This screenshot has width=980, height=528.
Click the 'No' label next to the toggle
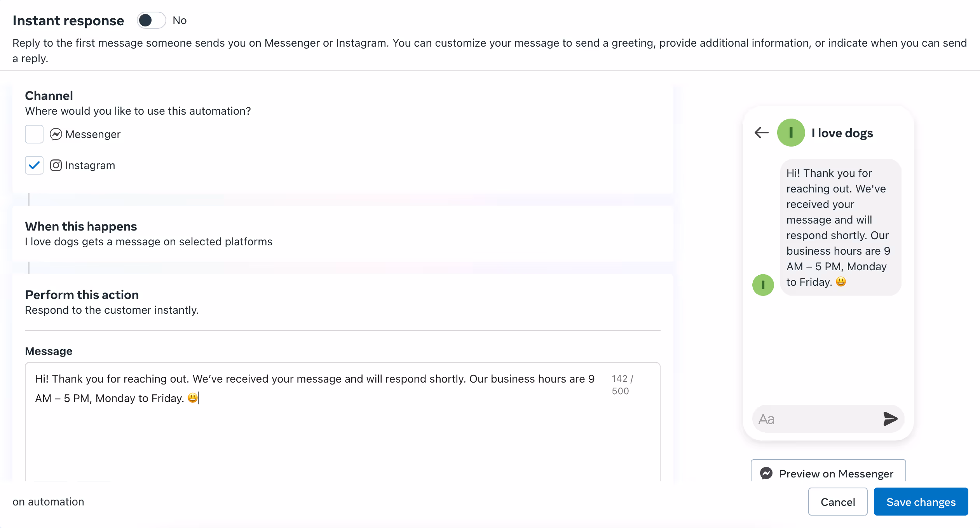point(179,20)
